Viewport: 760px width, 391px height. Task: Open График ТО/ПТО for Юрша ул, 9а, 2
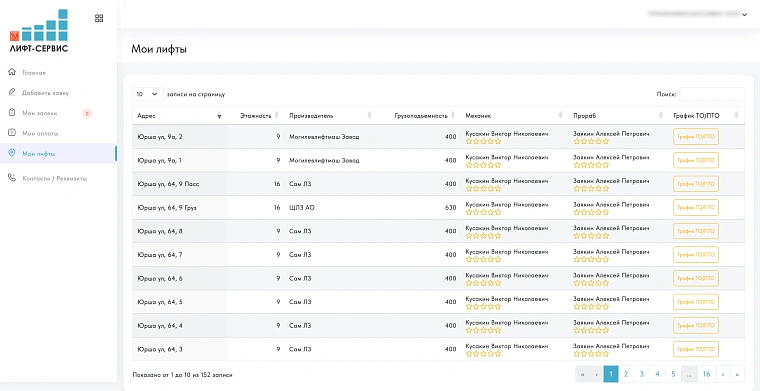click(696, 137)
